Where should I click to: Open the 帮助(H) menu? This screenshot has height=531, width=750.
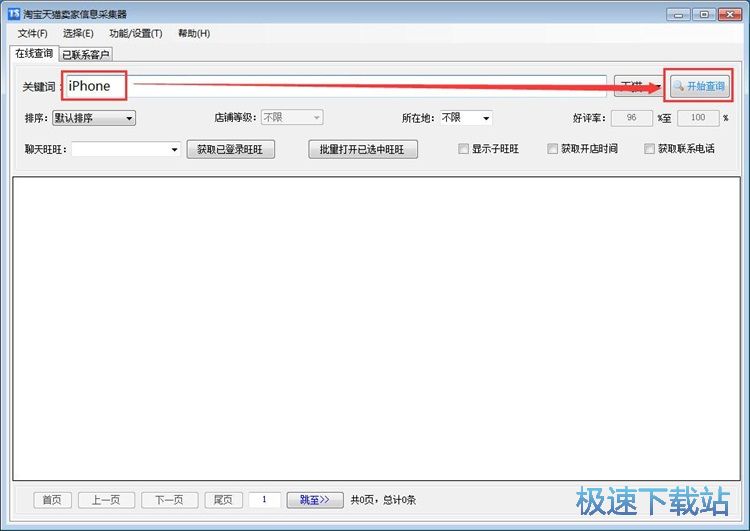pos(194,33)
